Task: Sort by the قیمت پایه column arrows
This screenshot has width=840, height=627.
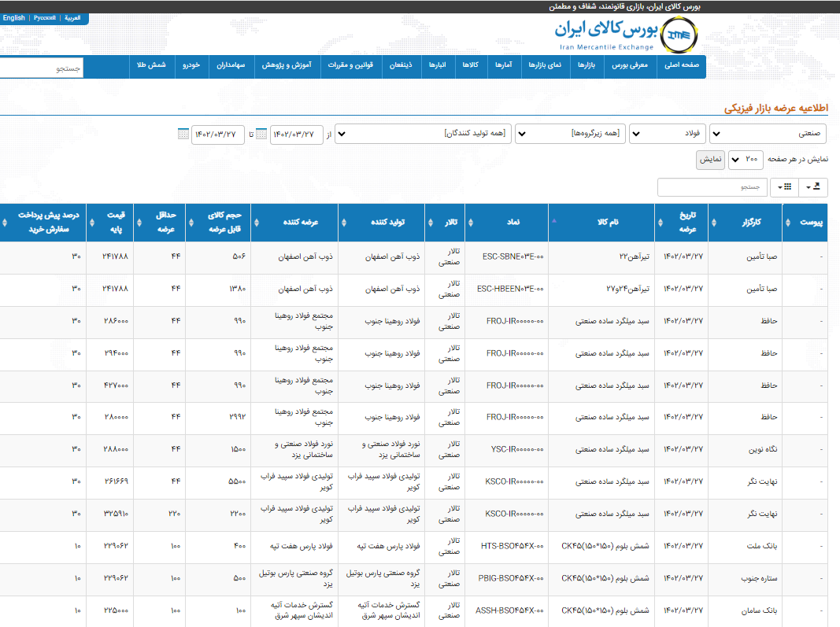Action: tap(91, 222)
